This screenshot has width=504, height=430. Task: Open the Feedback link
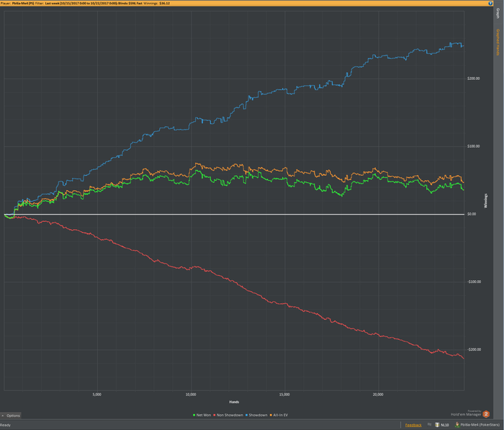413,425
